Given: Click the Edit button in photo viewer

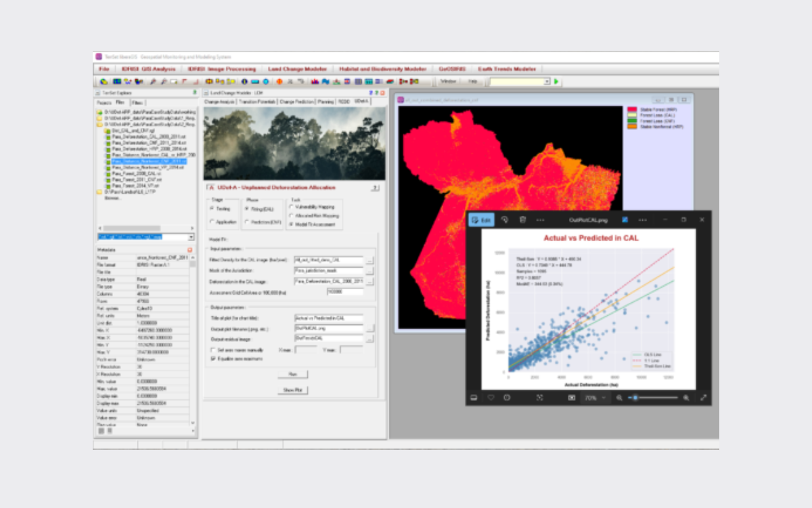Looking at the screenshot, I should [x=482, y=220].
